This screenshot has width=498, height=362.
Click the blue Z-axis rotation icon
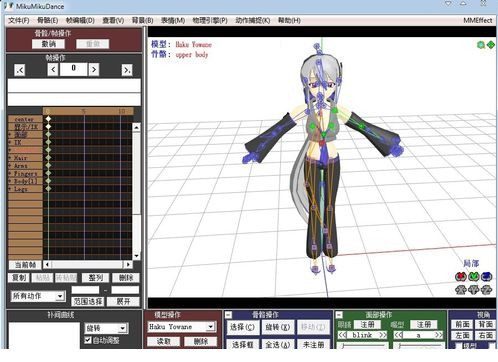click(x=487, y=276)
